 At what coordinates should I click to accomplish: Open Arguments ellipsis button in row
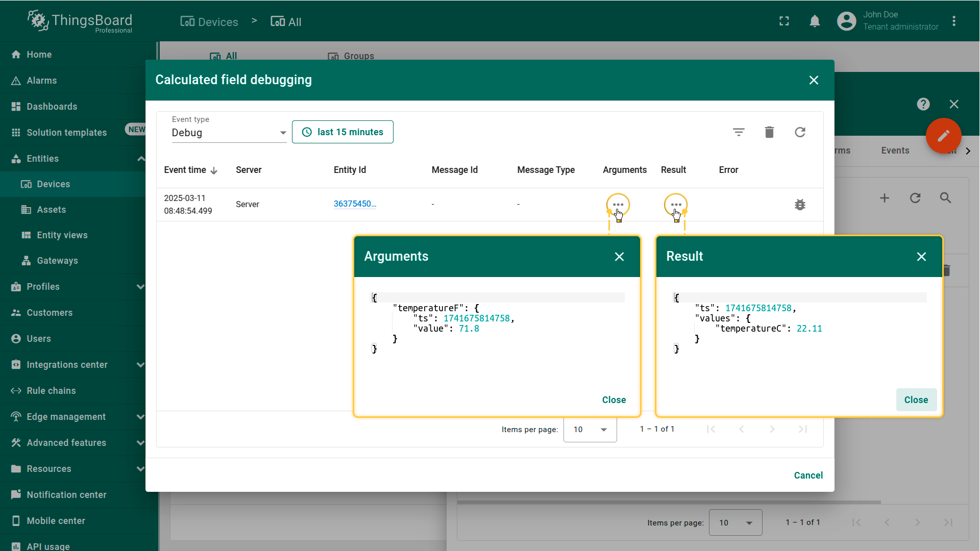click(x=618, y=205)
